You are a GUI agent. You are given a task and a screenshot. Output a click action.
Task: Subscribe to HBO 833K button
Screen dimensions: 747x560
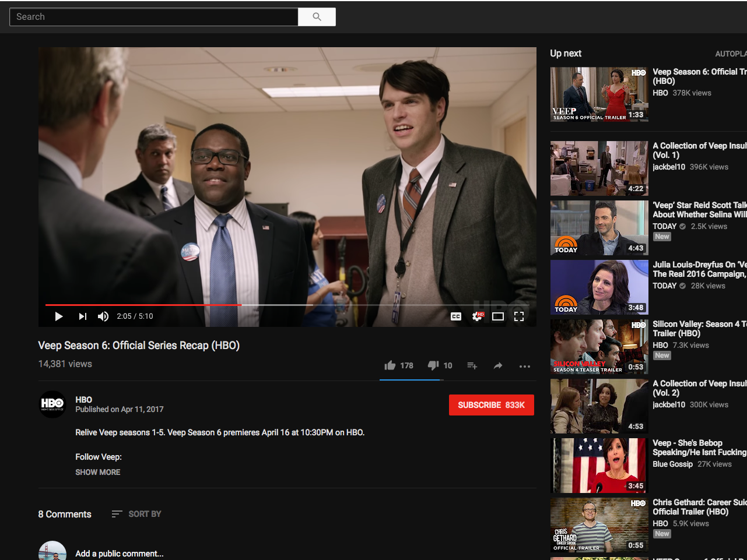click(x=492, y=405)
